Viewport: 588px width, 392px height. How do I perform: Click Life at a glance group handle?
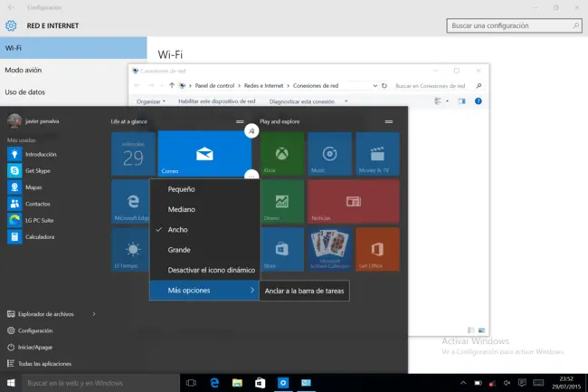point(240,121)
